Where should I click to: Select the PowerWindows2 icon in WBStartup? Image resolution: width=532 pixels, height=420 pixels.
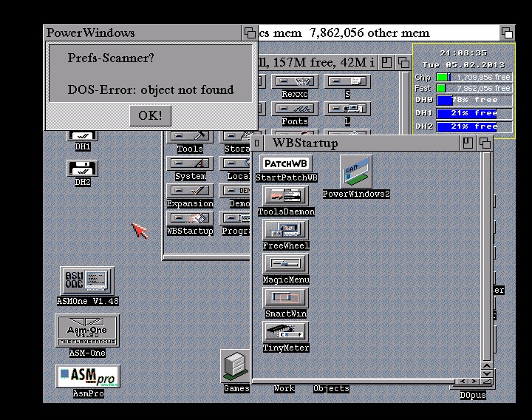[355, 172]
